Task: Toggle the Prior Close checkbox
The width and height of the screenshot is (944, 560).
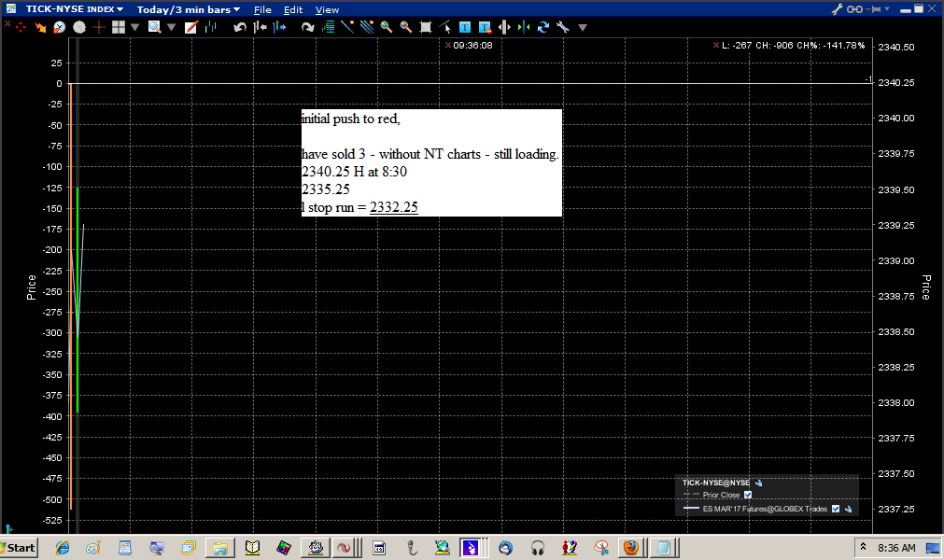Action: (748, 495)
